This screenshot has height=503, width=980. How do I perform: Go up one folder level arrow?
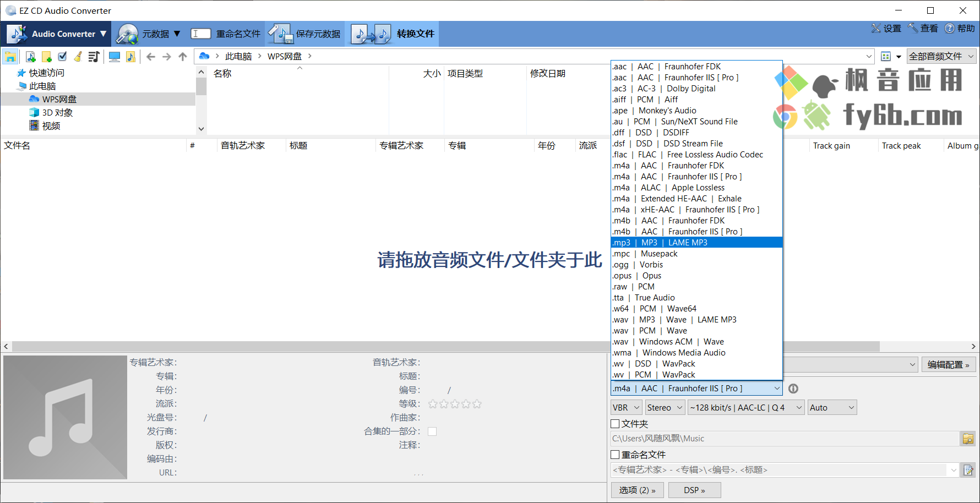click(x=183, y=56)
